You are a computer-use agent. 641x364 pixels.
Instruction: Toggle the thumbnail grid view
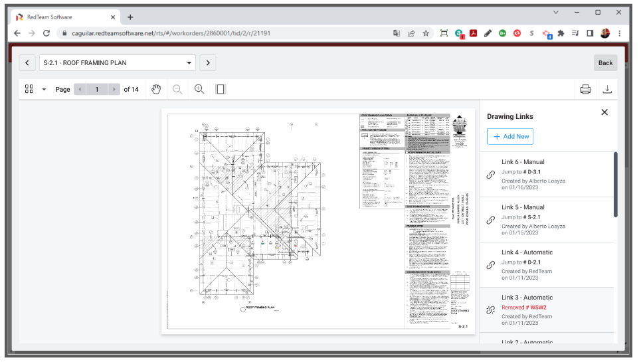29,89
